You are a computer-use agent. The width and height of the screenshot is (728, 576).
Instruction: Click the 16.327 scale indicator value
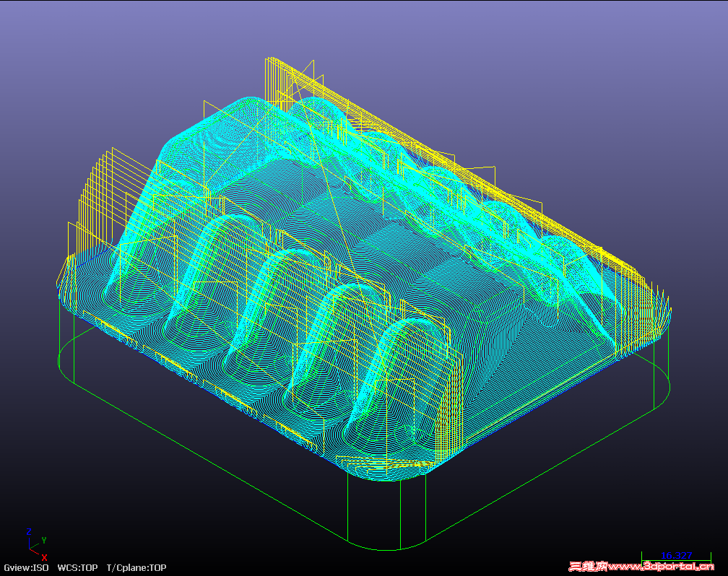point(676,556)
